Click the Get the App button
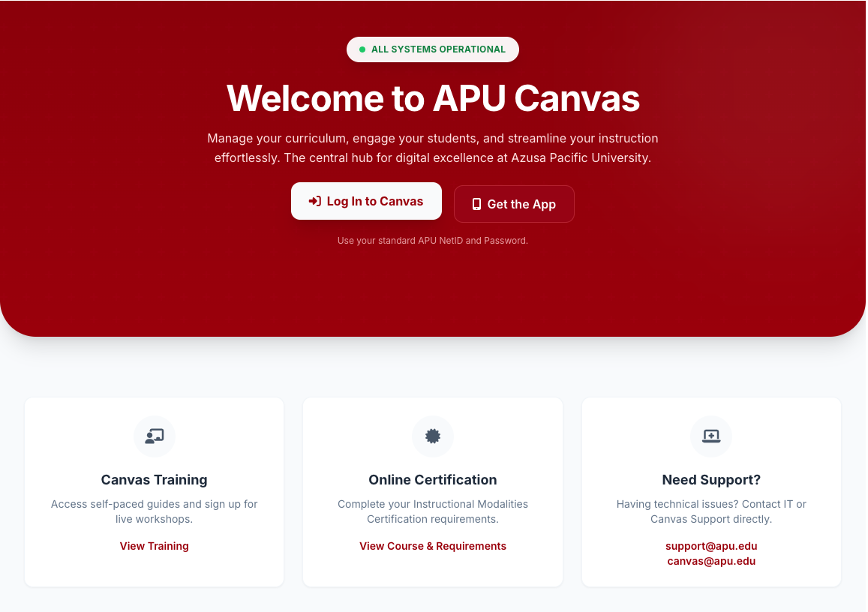Screen dimensions: 868x612 [x=514, y=204]
